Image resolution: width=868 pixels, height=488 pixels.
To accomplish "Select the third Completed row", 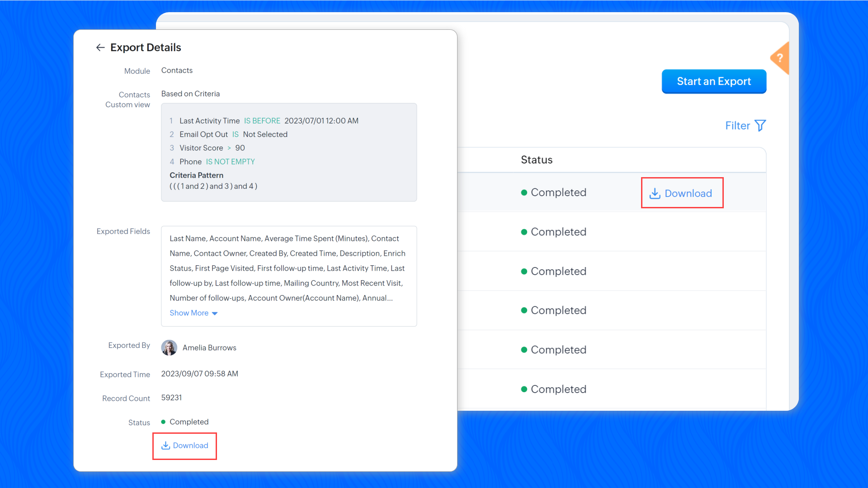I will [558, 271].
